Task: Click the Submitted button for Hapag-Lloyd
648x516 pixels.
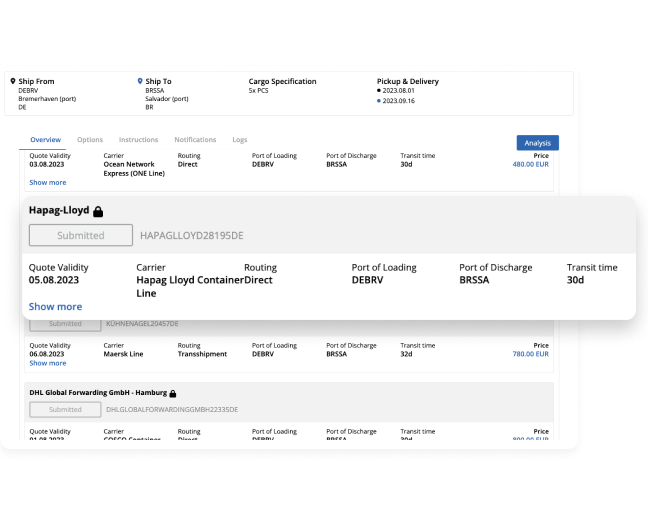Action: [80, 236]
